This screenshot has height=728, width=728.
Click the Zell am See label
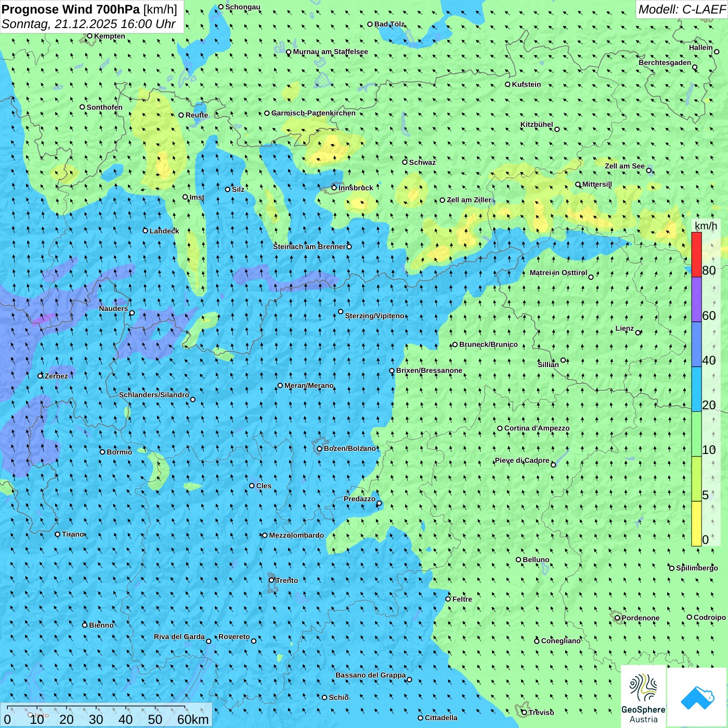coord(625,166)
